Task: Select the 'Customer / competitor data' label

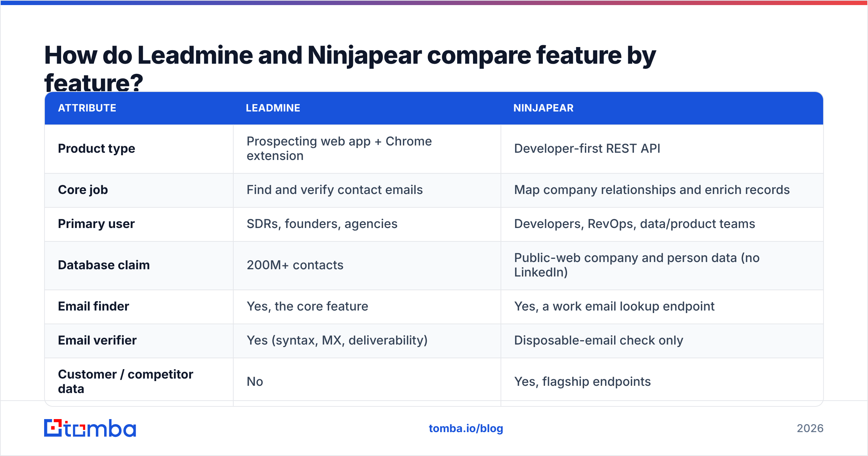Action: pyautogui.click(x=125, y=381)
